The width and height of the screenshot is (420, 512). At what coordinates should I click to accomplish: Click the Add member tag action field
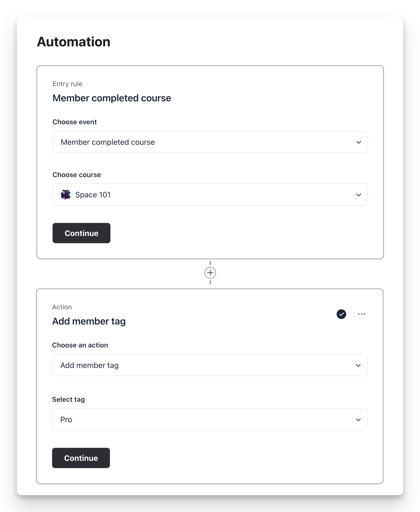(210, 365)
